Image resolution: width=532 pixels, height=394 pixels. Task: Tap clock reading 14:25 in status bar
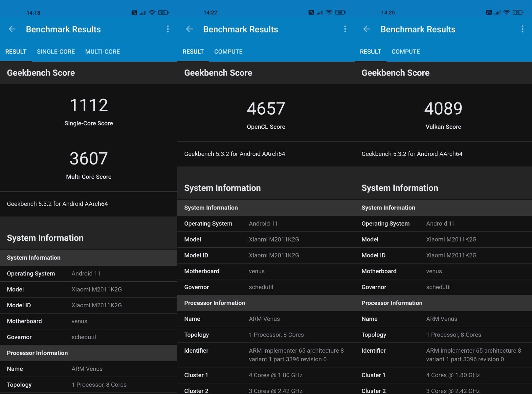point(388,12)
